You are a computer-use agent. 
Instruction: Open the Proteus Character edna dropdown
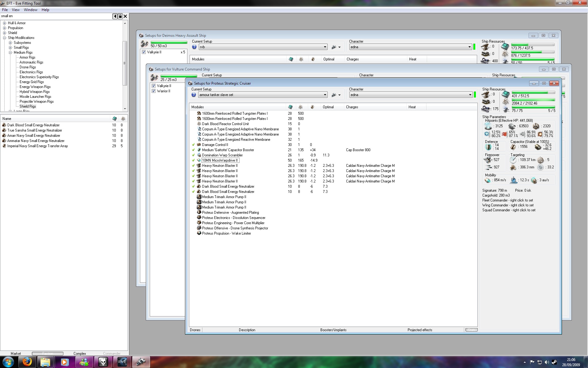click(x=470, y=95)
